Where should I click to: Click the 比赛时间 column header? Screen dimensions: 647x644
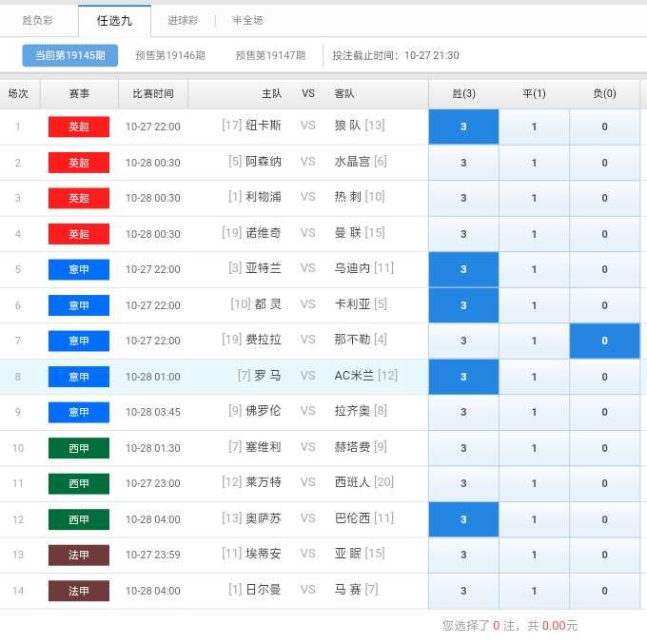tap(153, 93)
